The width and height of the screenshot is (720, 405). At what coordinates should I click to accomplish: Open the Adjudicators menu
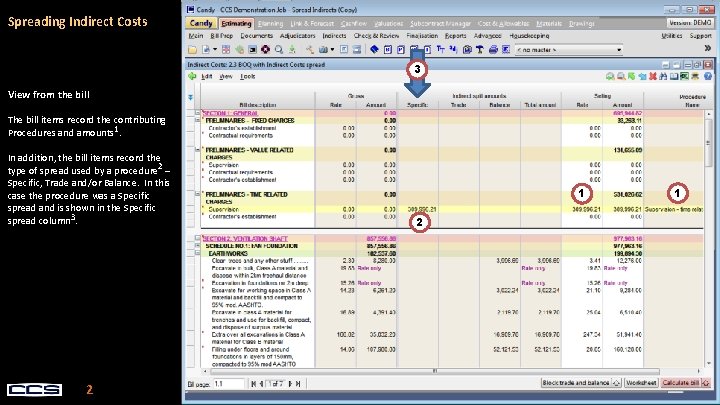click(x=298, y=36)
